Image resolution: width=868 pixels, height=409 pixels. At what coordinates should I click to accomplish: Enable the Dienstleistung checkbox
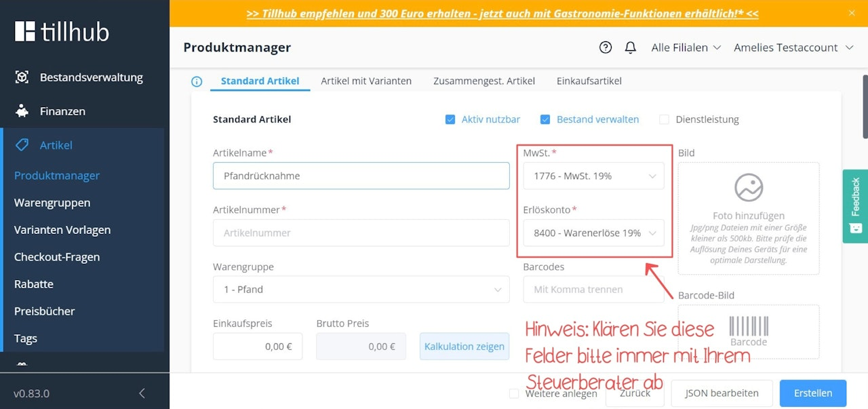[663, 119]
